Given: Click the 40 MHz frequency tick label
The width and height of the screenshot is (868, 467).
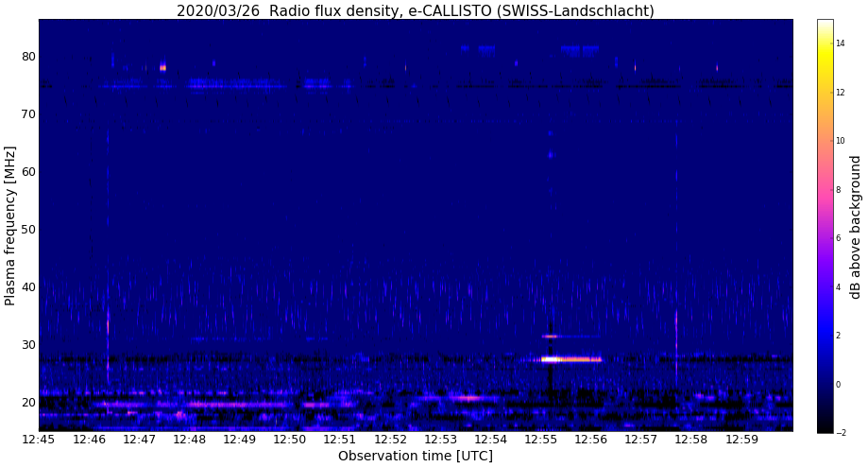Looking at the screenshot, I should (28, 287).
